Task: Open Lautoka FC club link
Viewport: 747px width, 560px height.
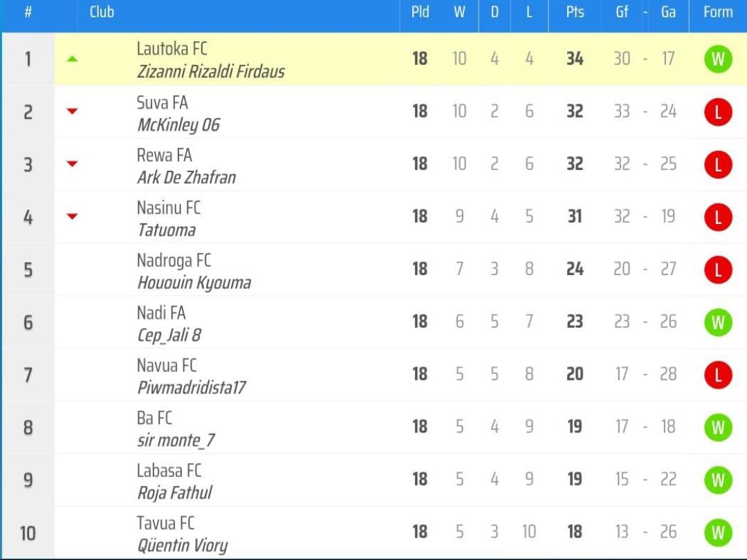Action: click(x=172, y=48)
